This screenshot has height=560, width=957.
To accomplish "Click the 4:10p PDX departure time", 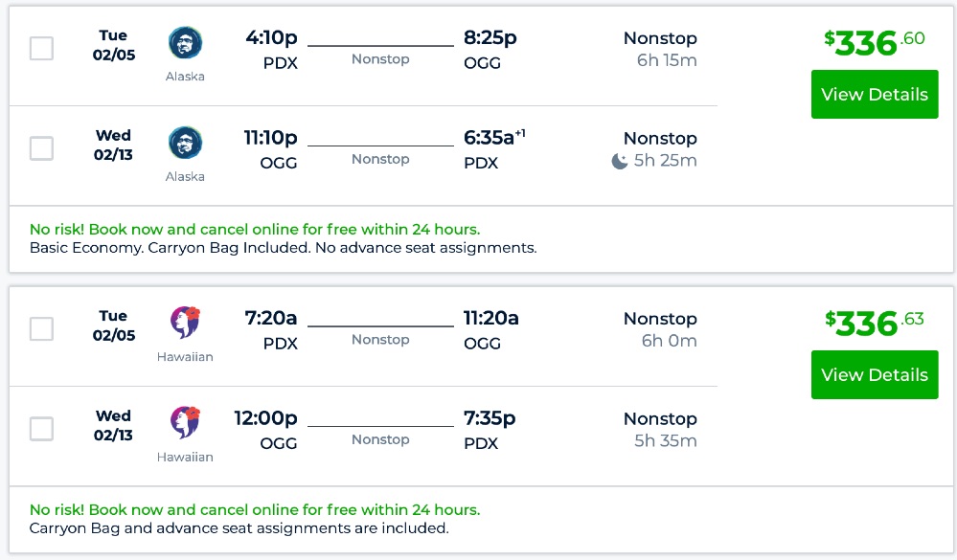I will coord(271,38).
